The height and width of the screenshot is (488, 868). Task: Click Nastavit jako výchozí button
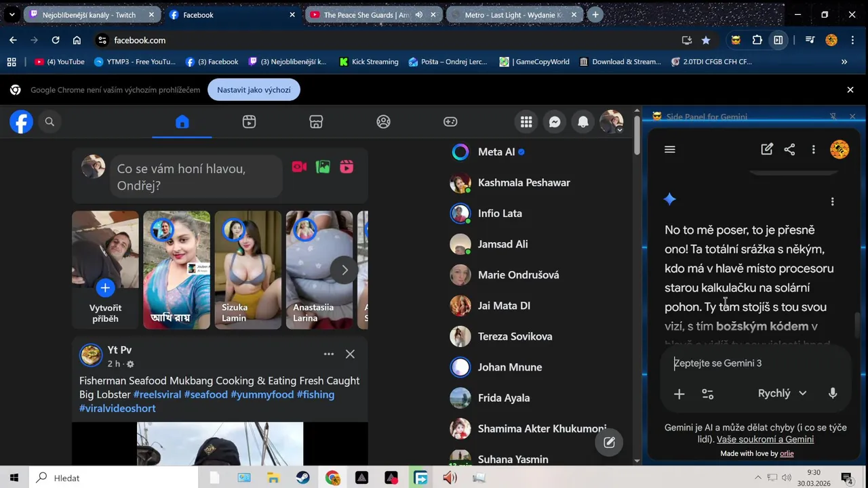coord(254,89)
